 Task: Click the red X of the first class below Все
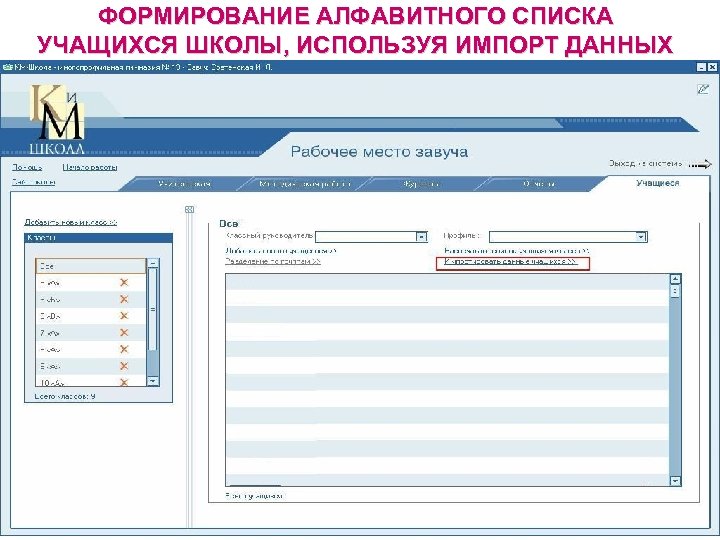[124, 282]
